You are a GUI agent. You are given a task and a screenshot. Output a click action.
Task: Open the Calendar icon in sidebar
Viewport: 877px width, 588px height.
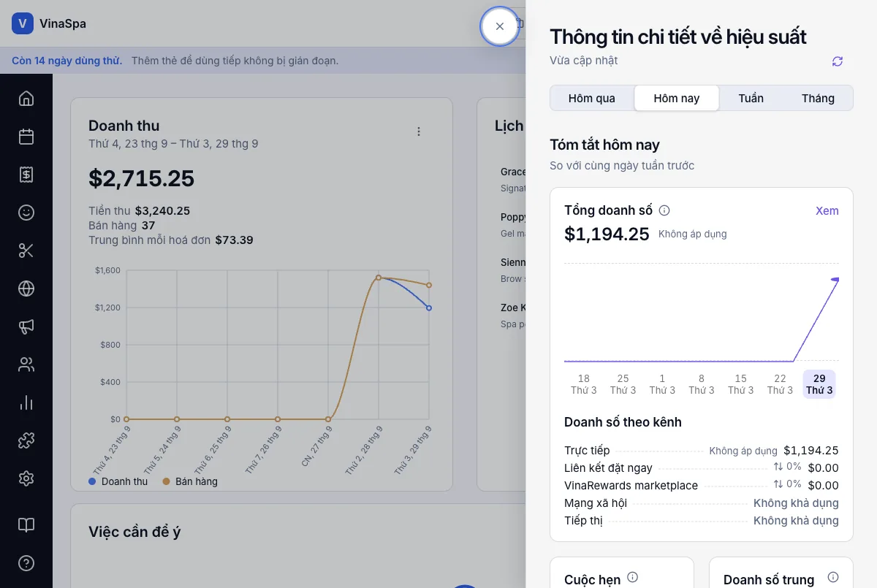click(x=26, y=137)
